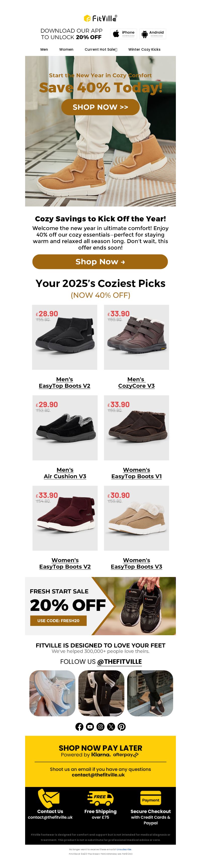Click the FitVille logo at top
This screenshot has width=201, height=868.
100,18
